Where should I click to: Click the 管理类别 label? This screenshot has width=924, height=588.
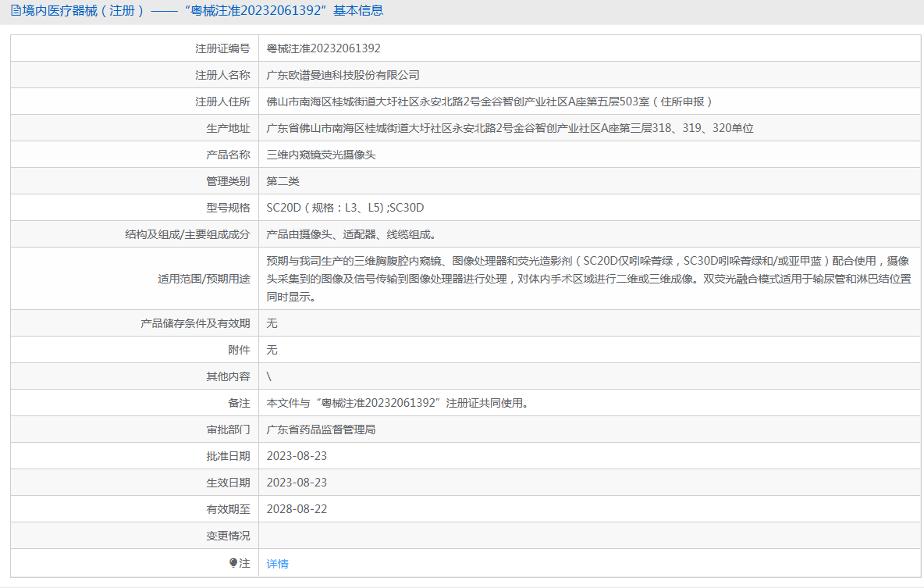tap(228, 181)
